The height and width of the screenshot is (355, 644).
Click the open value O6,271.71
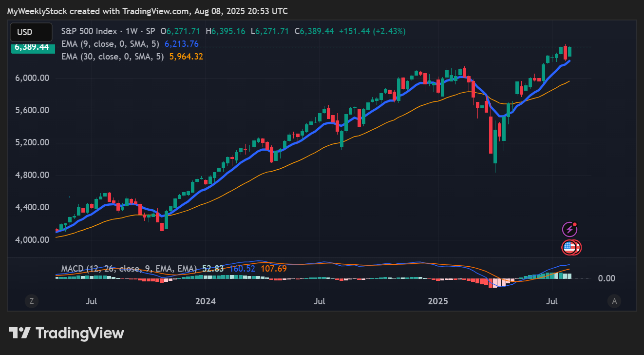pyautogui.click(x=181, y=31)
